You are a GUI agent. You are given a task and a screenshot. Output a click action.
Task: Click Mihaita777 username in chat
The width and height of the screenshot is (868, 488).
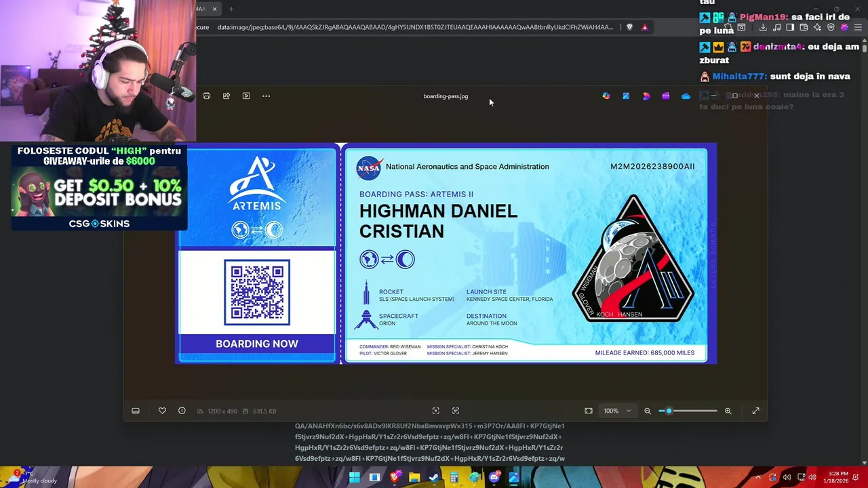[739, 77]
